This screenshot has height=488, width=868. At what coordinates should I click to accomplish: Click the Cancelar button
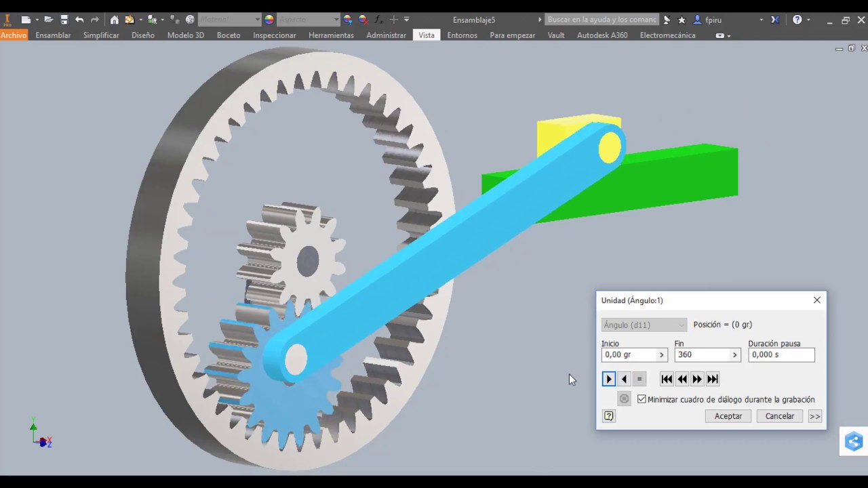tap(780, 416)
